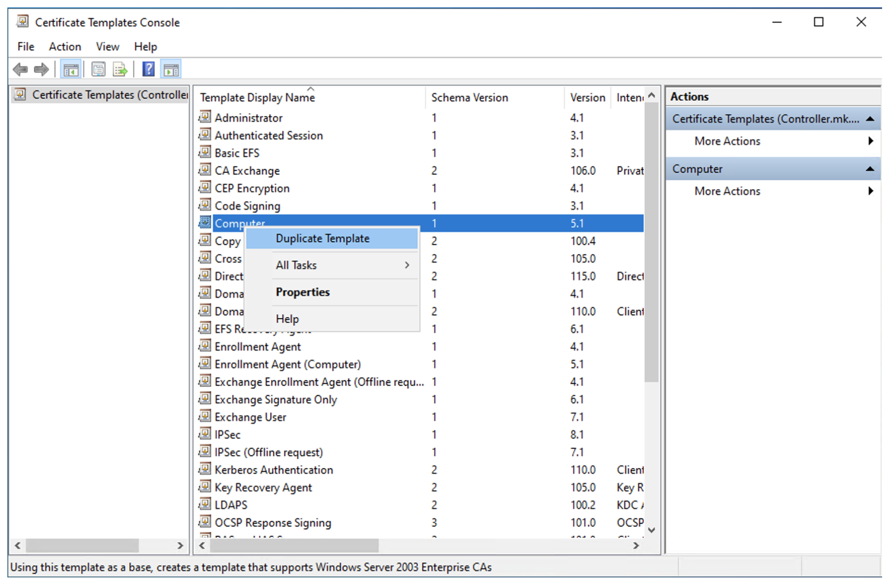The height and width of the screenshot is (588, 889).
Task: Click the Properties toolbar icon
Action: click(x=98, y=70)
